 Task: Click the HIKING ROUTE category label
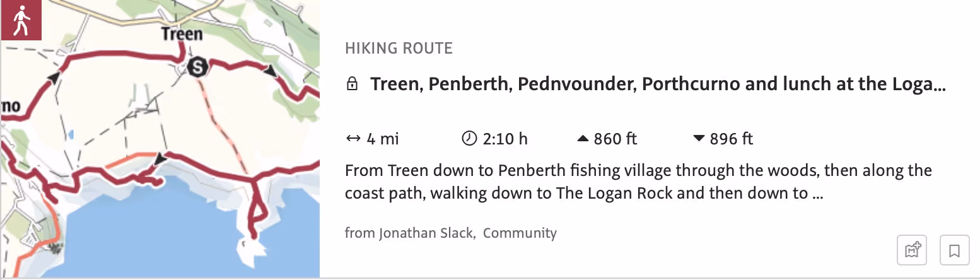tap(399, 48)
